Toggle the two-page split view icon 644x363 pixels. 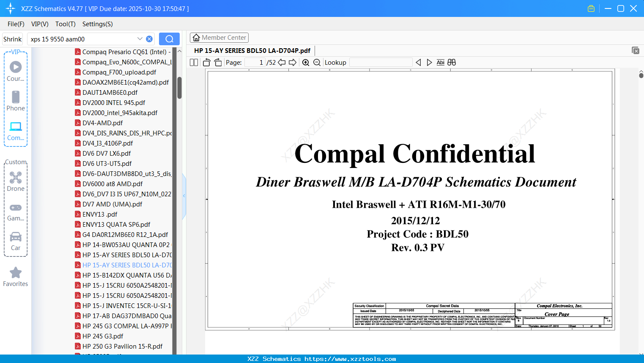point(194,62)
